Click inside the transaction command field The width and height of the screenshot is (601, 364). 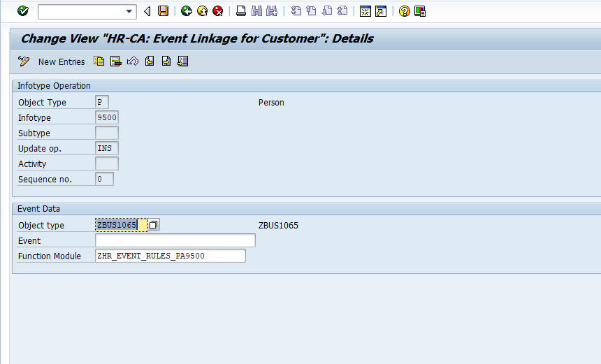coord(81,11)
